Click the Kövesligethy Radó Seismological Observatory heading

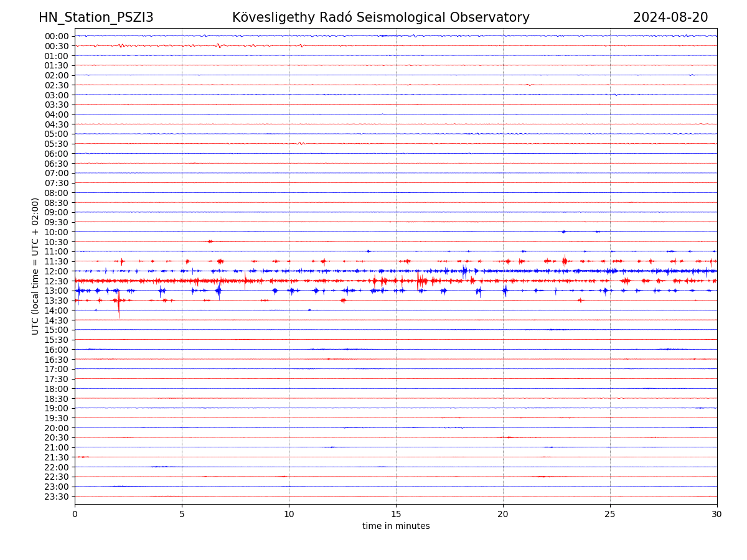coord(380,17)
